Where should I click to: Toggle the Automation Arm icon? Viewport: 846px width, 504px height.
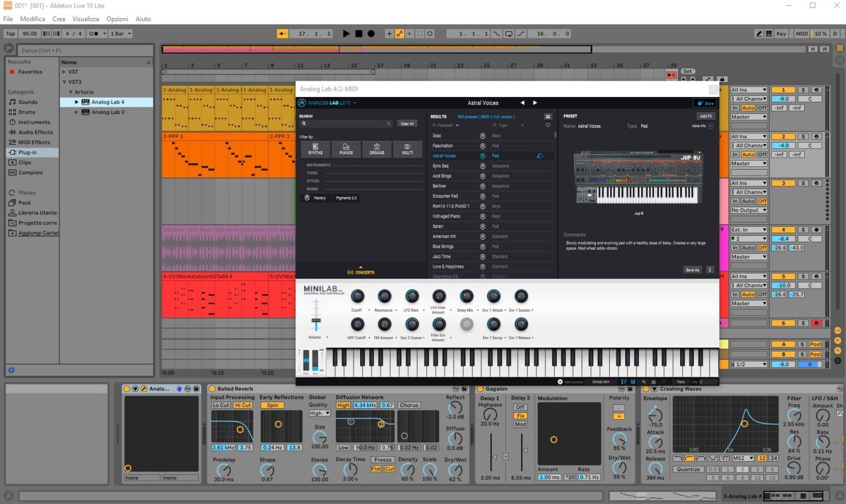(x=399, y=34)
